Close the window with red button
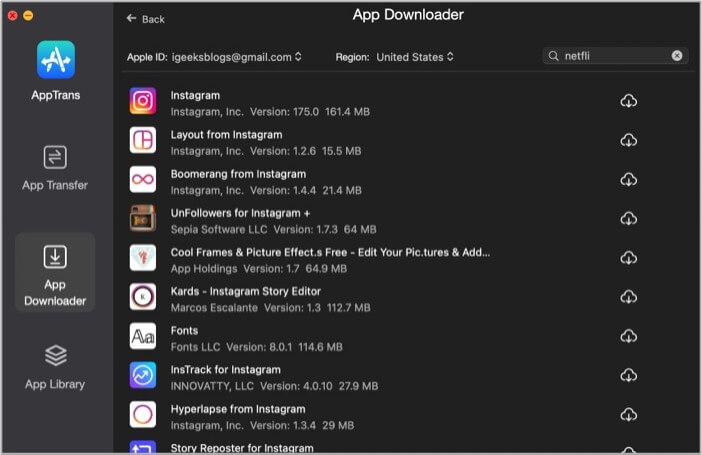 point(13,16)
